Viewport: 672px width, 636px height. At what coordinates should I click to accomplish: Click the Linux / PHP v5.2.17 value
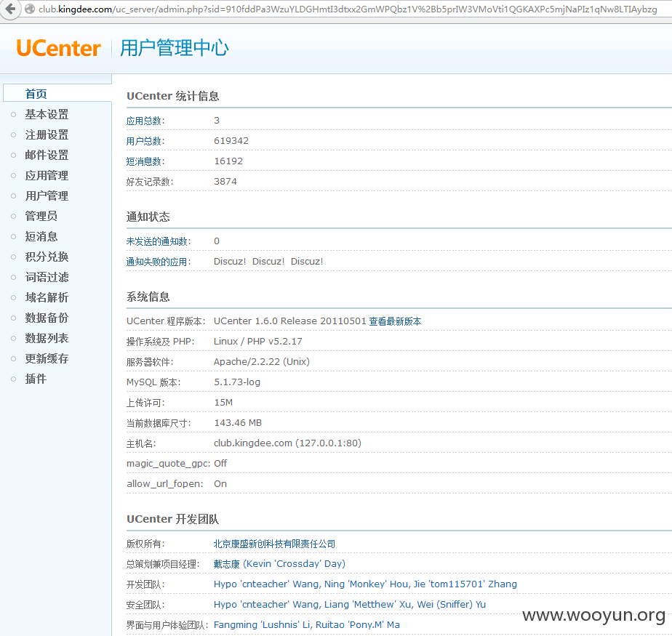(x=258, y=342)
